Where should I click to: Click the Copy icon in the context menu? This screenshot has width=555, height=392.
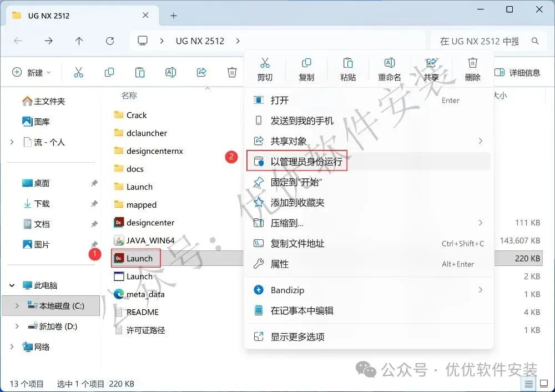(306, 63)
